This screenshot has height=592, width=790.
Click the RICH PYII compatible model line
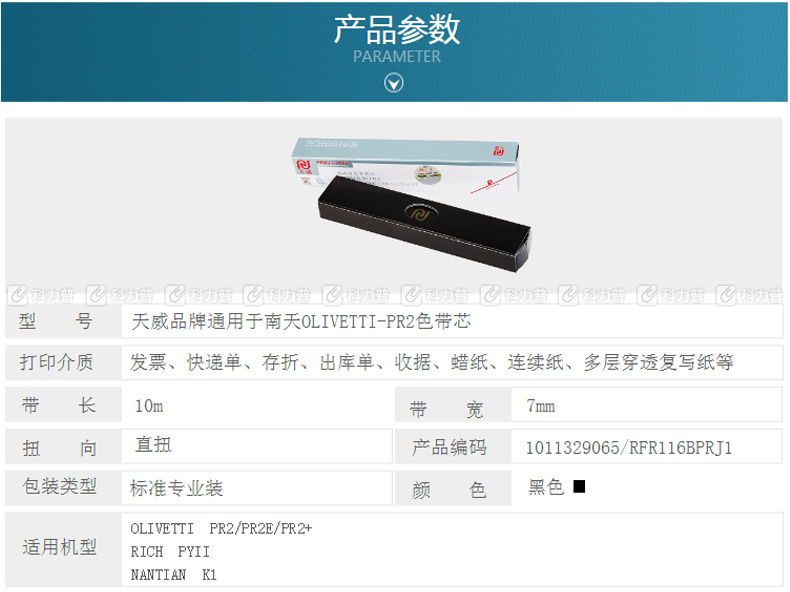coord(170,552)
